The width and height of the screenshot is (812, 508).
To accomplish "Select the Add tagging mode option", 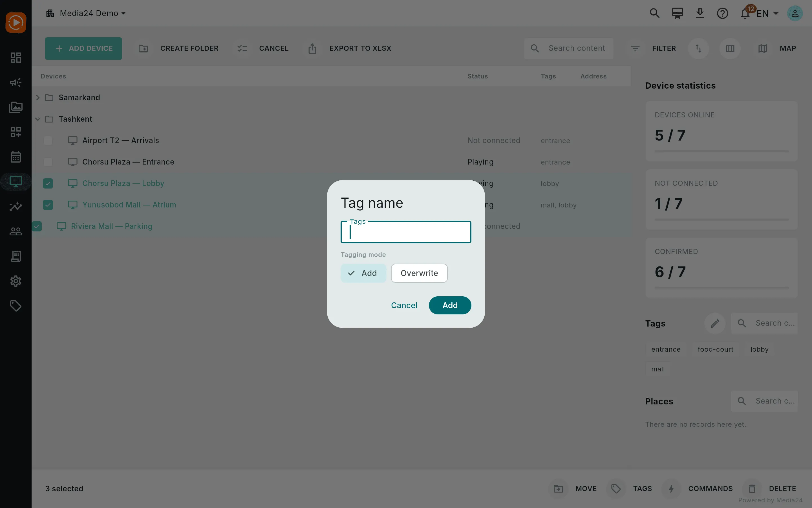I will point(363,273).
